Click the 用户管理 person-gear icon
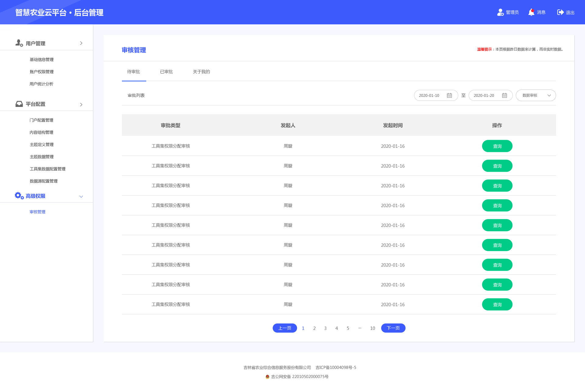585x392 pixels. pyautogui.click(x=19, y=43)
